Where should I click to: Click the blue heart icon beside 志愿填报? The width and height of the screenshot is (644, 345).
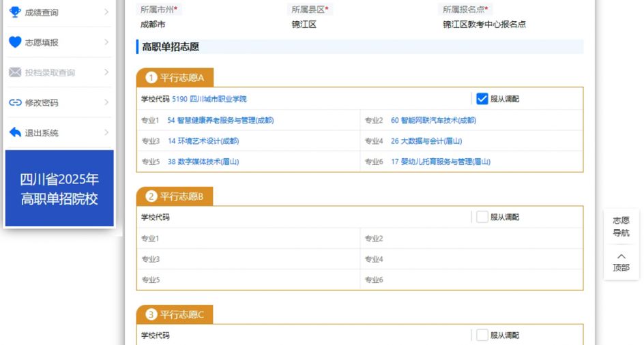tap(15, 42)
